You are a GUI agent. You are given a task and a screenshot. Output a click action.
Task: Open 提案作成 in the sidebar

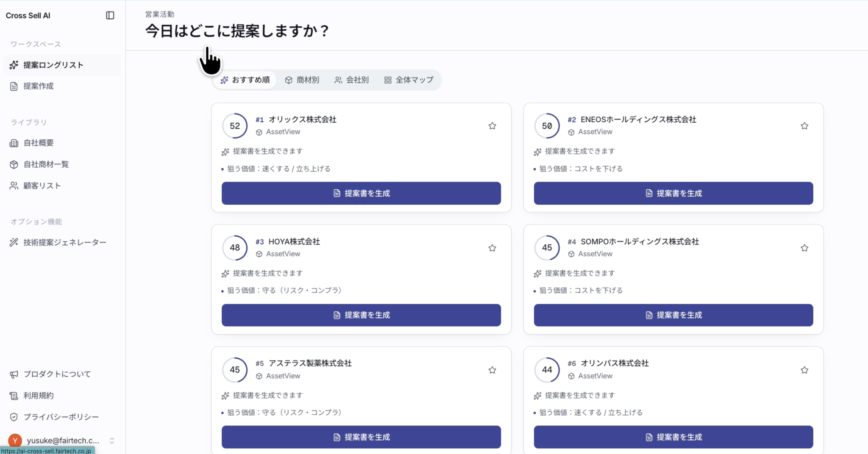[62, 86]
